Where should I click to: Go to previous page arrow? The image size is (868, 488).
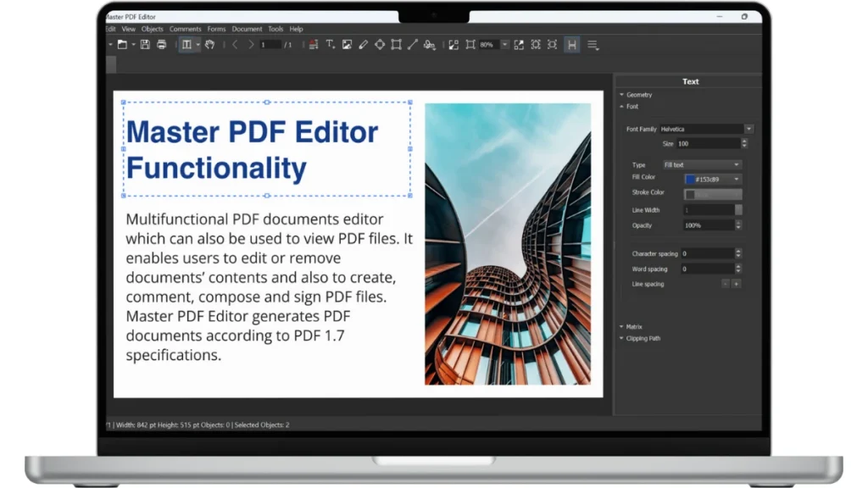(235, 45)
